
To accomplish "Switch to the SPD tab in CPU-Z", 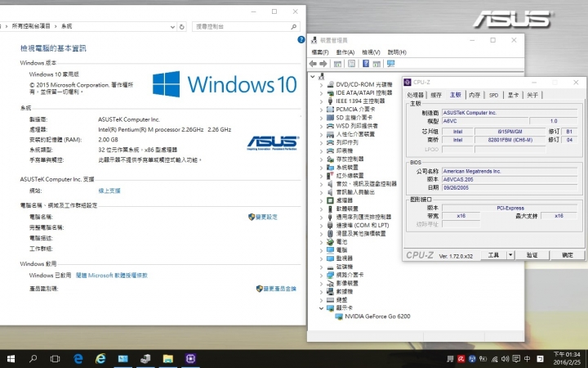I will pos(493,95).
